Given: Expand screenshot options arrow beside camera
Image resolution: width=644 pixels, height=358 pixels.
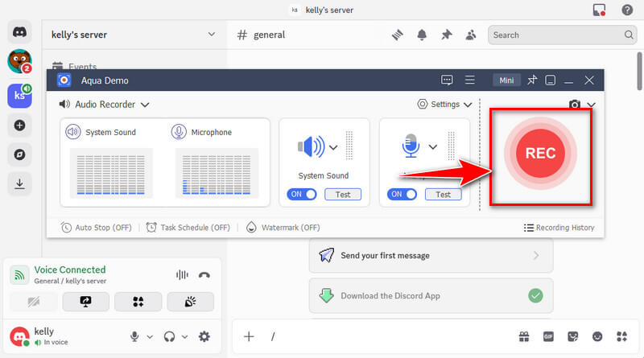Looking at the screenshot, I should pyautogui.click(x=591, y=105).
